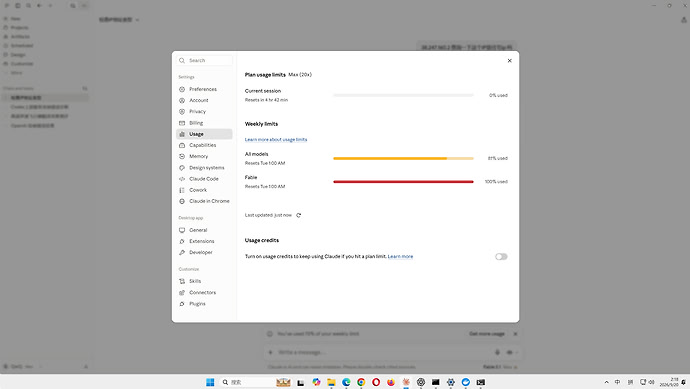Image resolution: width=690 pixels, height=389 pixels.
Task: Open Preferences settings section
Action: point(204,89)
